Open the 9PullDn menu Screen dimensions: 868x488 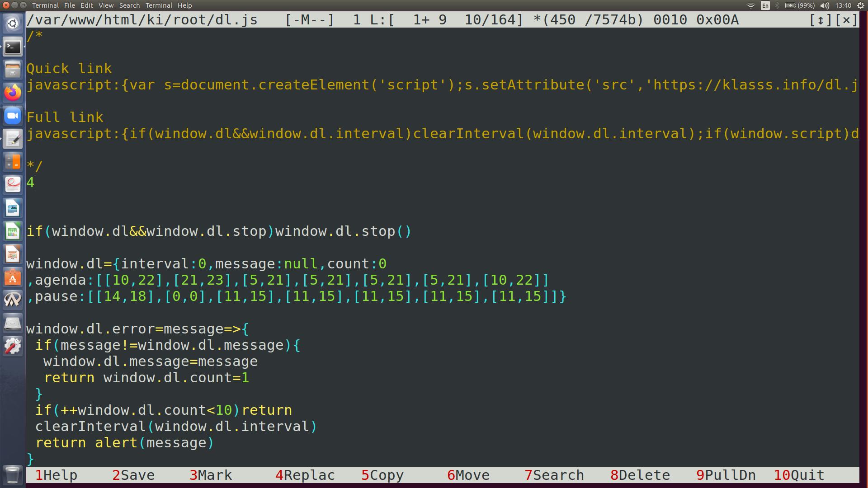pyautogui.click(x=726, y=475)
